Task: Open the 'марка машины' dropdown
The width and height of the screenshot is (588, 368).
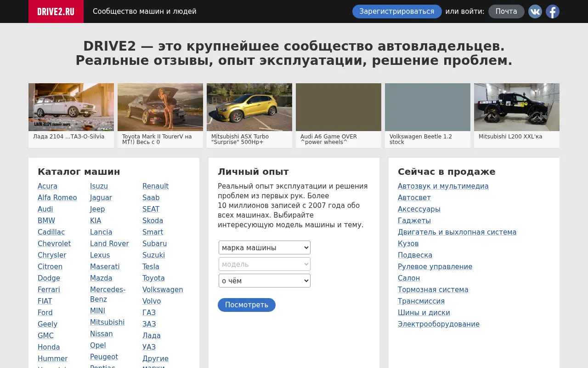Action: (x=265, y=247)
